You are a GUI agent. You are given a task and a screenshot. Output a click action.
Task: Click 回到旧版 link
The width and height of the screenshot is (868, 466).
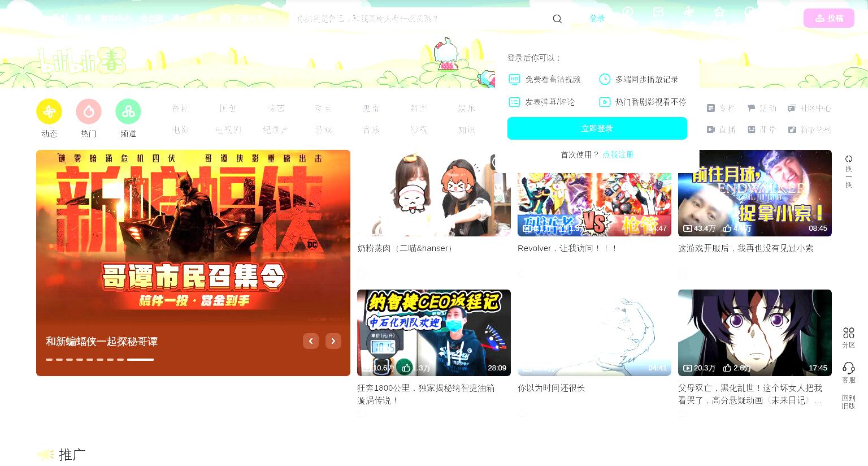(849, 402)
